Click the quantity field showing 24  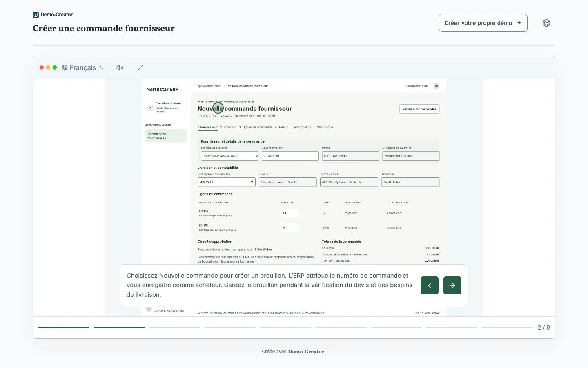290,213
